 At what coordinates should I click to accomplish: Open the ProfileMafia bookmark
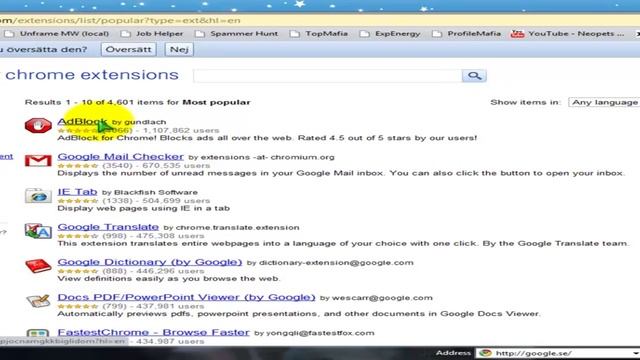pos(467,34)
